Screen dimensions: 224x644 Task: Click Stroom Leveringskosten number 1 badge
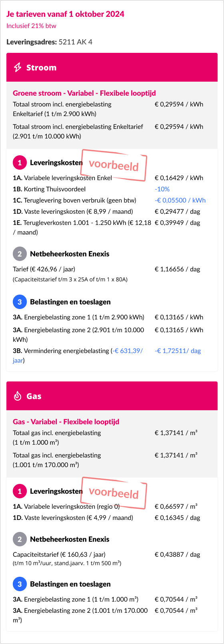(20, 163)
